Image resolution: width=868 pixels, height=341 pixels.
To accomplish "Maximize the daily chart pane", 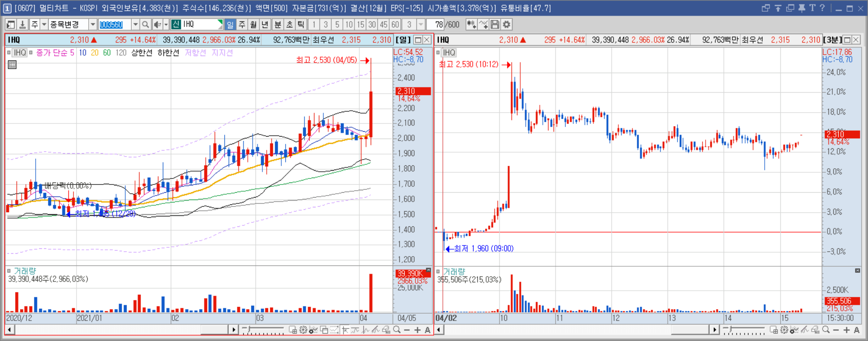I will [x=418, y=40].
